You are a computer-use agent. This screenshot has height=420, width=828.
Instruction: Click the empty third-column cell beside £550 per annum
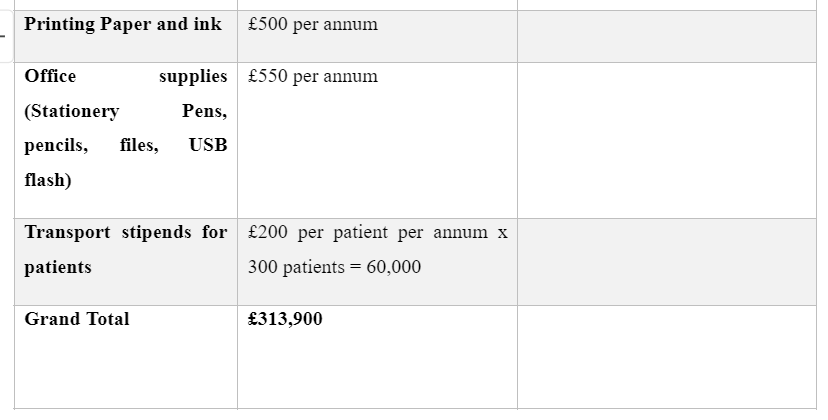[667, 141]
